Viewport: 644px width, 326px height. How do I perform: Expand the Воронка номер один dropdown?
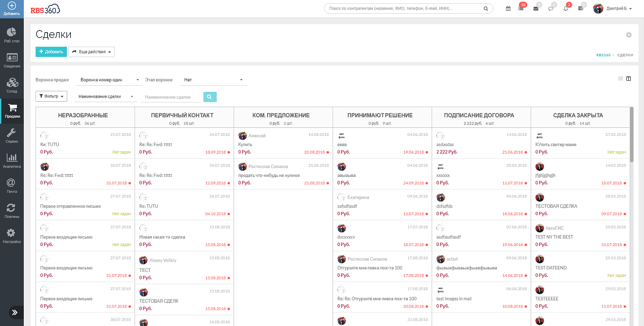[x=109, y=80]
